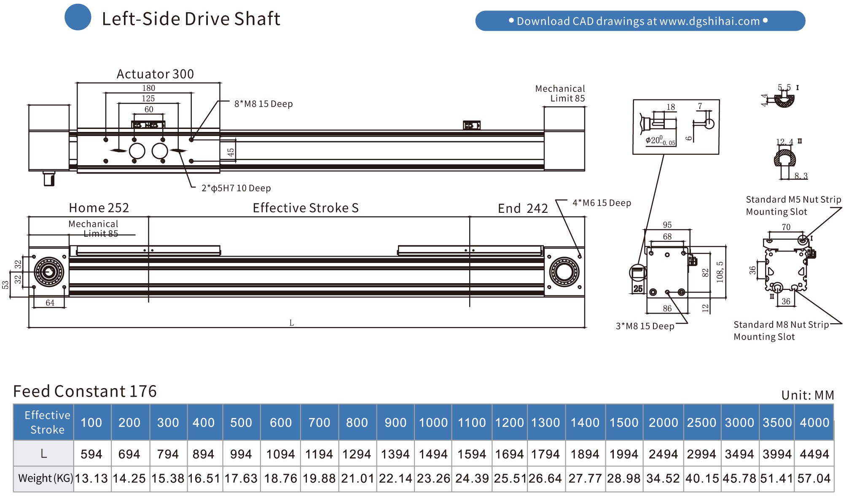849x504 pixels.
Task: Click the Download CAD drawings banner
Action: click(639, 21)
